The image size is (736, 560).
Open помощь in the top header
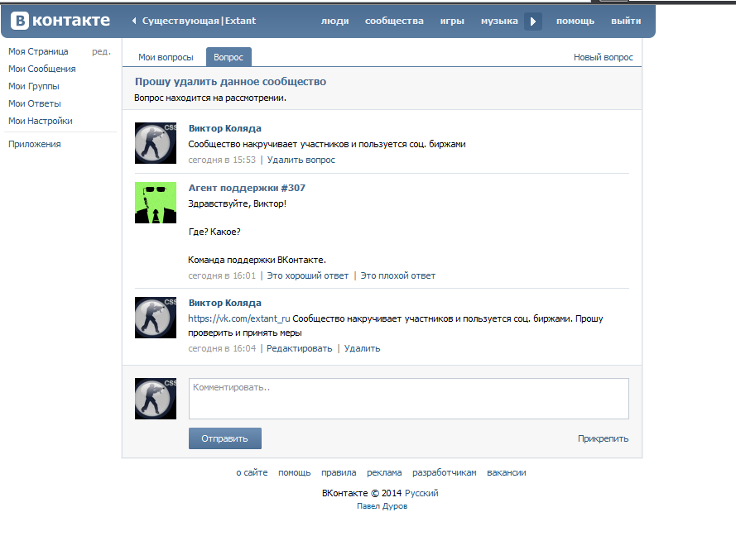pos(575,22)
